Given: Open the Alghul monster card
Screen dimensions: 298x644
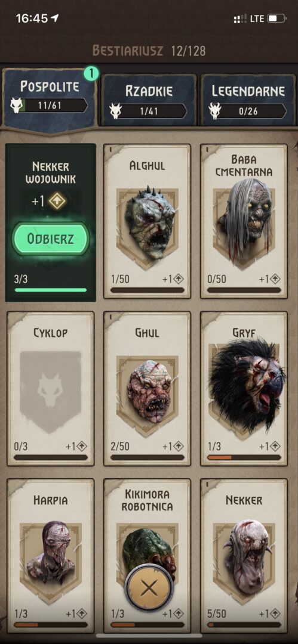Looking at the screenshot, I should tap(148, 221).
